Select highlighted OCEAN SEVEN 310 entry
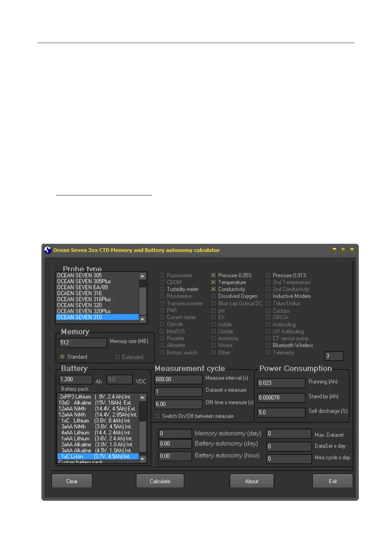This screenshot has height=554, width=392. (97, 317)
